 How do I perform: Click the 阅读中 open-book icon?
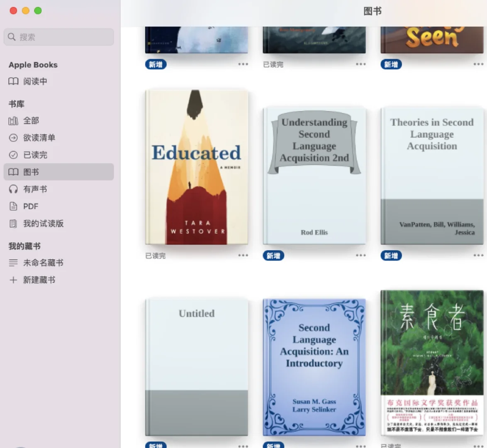[13, 81]
